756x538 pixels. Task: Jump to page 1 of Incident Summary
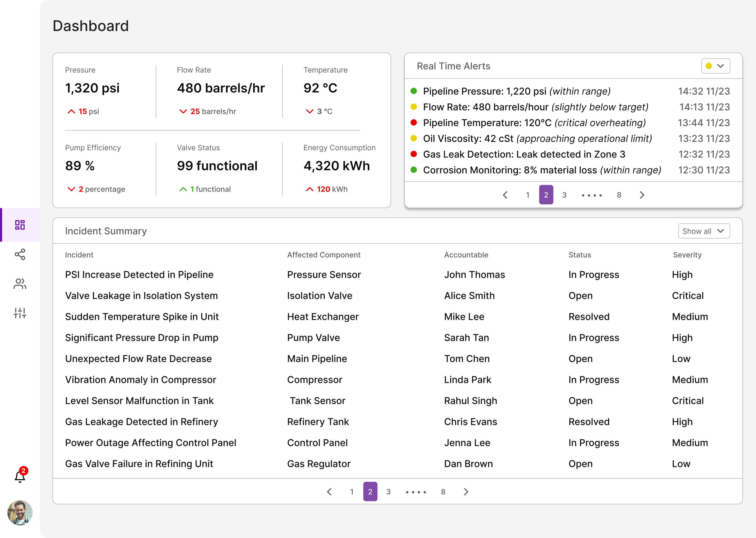coord(352,492)
